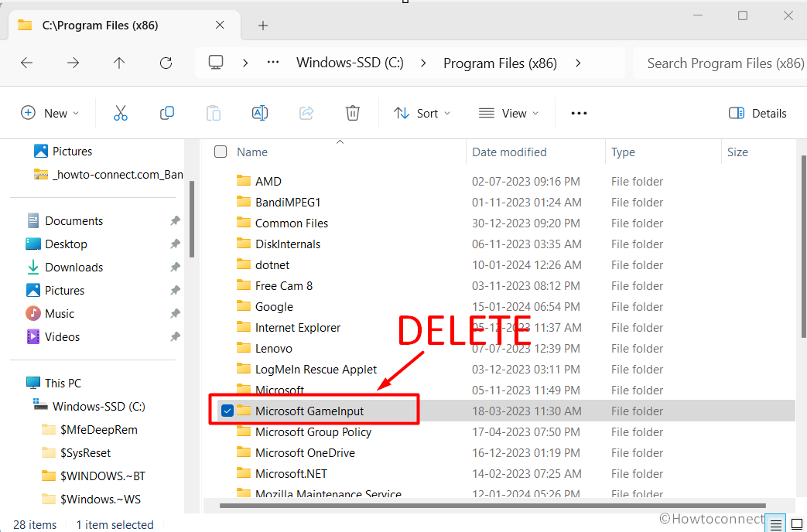Add a new tab with plus button

pos(263,26)
